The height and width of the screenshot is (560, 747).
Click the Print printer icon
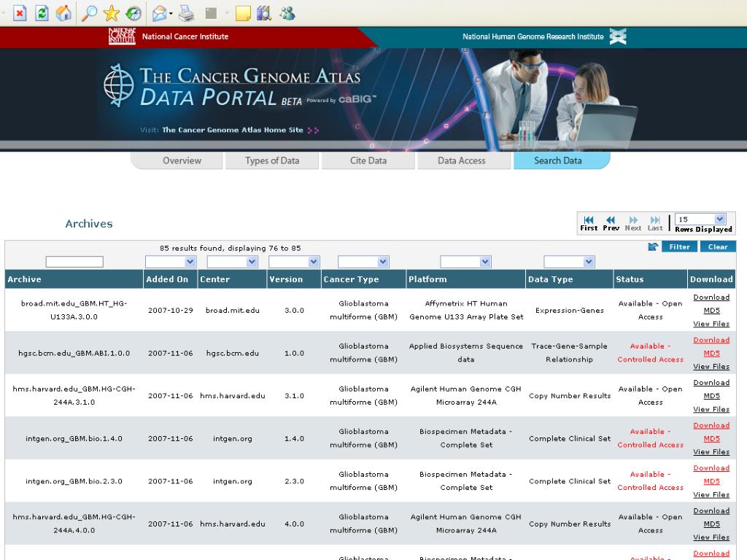(x=186, y=13)
